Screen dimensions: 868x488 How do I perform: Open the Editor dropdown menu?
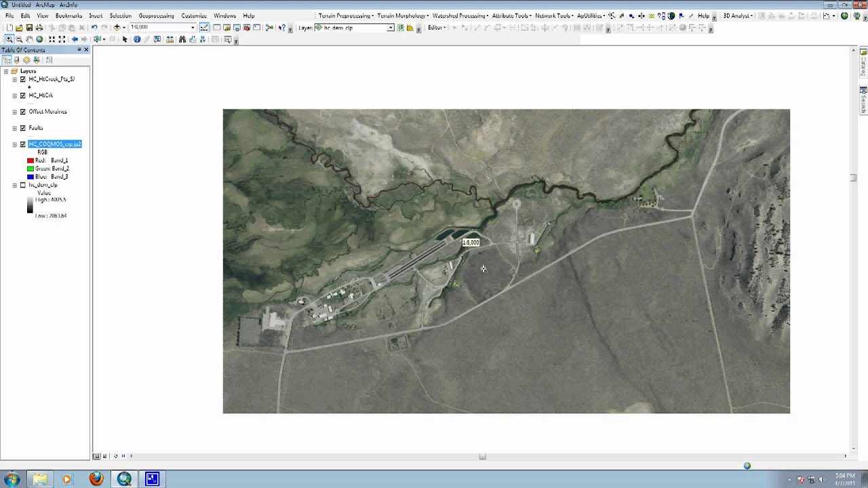click(x=437, y=28)
